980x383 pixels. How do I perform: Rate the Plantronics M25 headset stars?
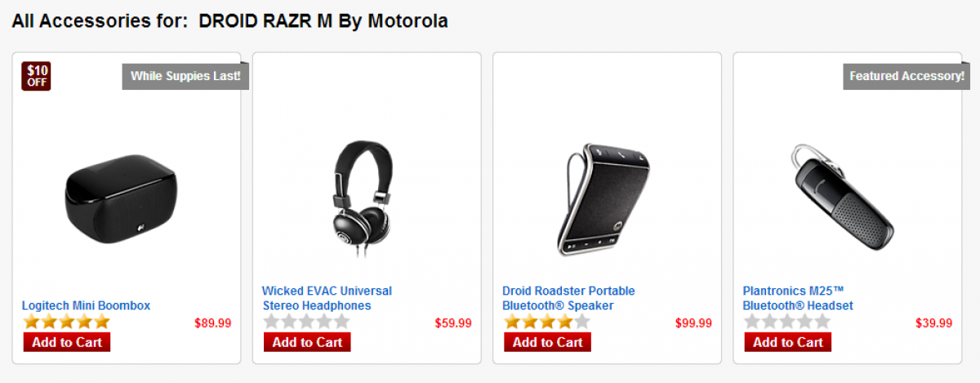click(786, 322)
